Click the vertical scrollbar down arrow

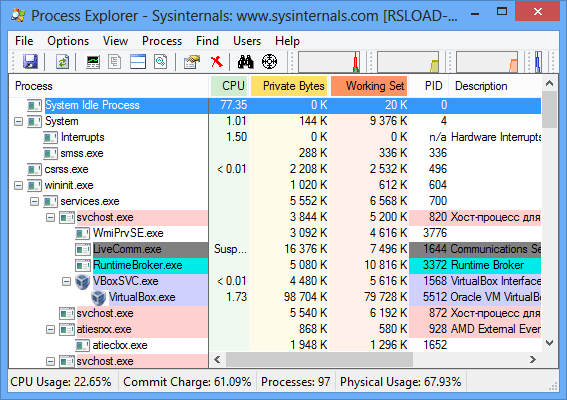click(550, 343)
